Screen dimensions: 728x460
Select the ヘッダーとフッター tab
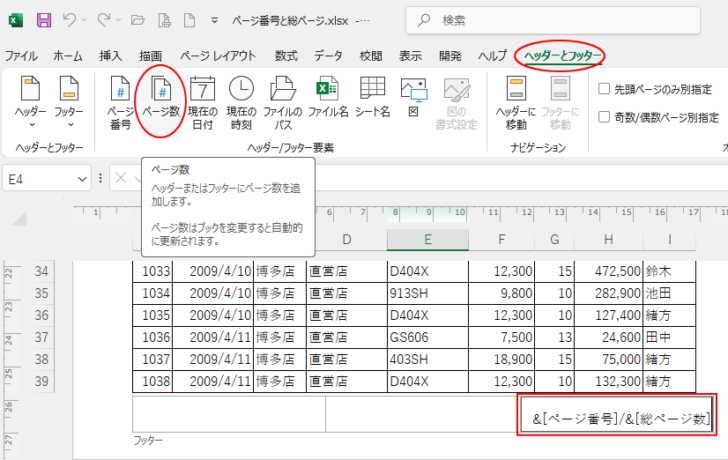(x=562, y=56)
